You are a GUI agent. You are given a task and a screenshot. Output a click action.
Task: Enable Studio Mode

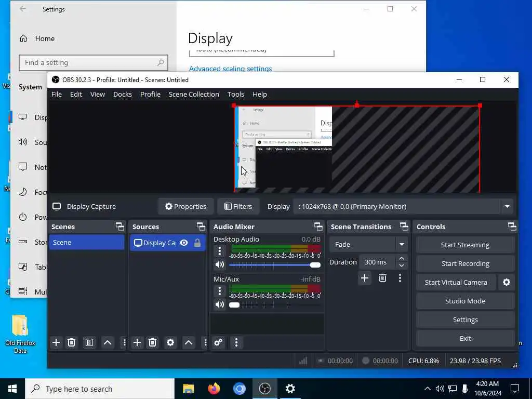(x=465, y=301)
